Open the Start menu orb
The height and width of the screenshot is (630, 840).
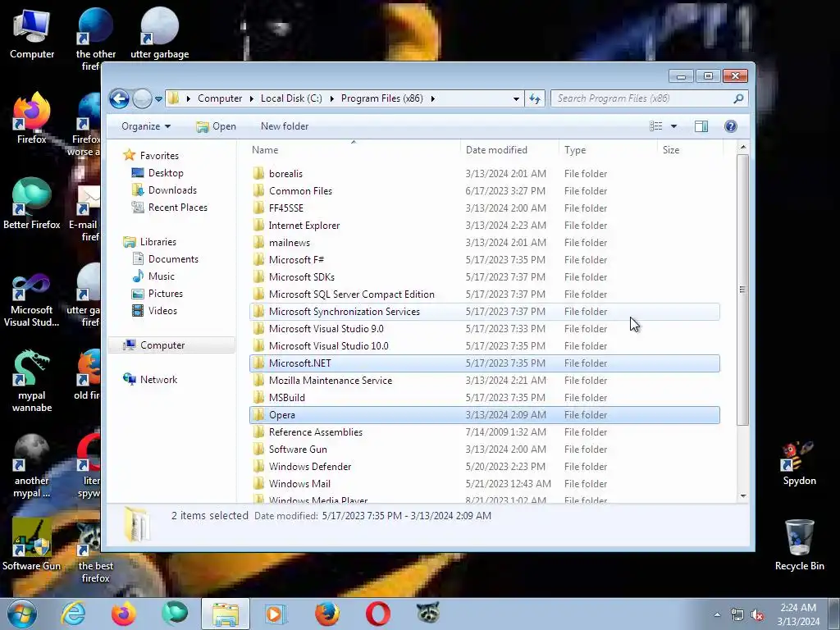tap(22, 614)
